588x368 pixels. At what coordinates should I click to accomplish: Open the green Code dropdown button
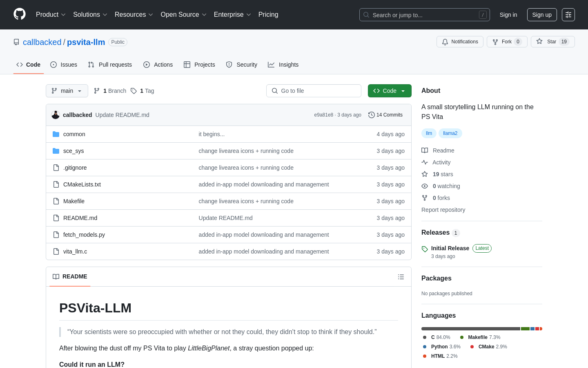point(390,91)
